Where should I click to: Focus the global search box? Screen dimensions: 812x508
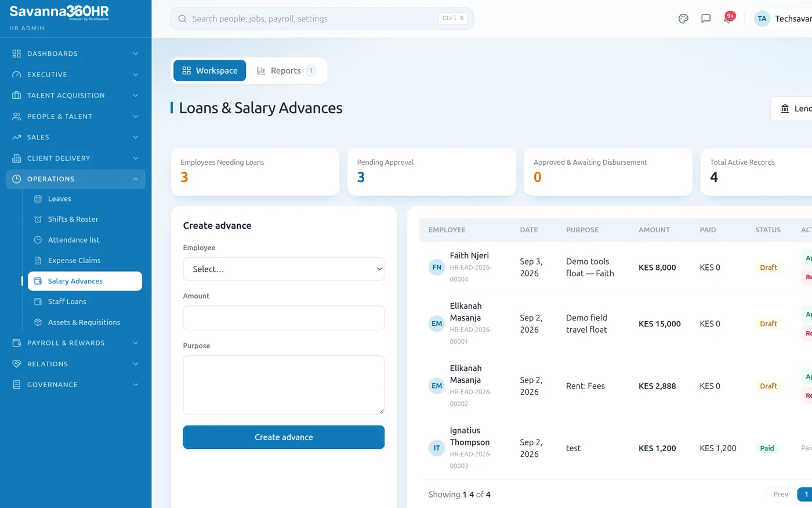click(x=322, y=19)
